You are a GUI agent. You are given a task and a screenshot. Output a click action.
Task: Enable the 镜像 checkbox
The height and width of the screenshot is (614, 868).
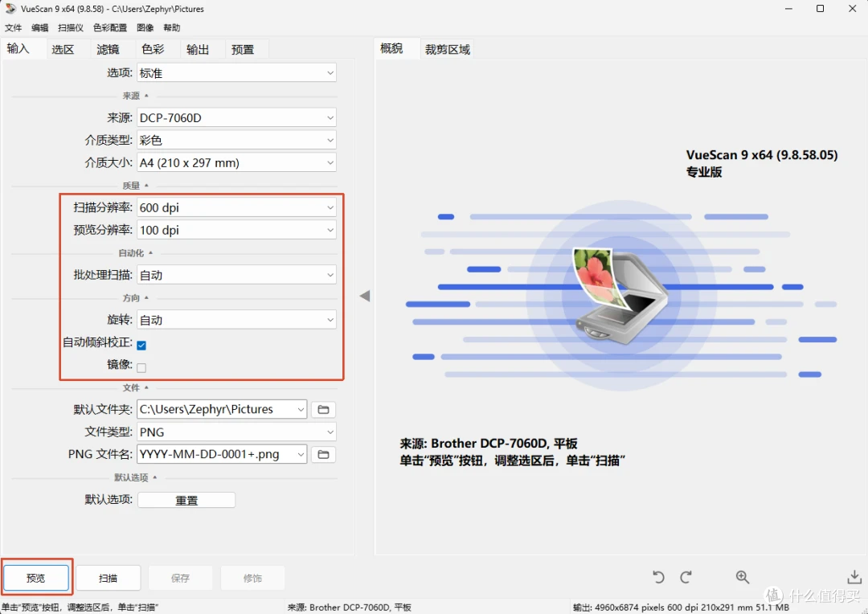tap(141, 367)
